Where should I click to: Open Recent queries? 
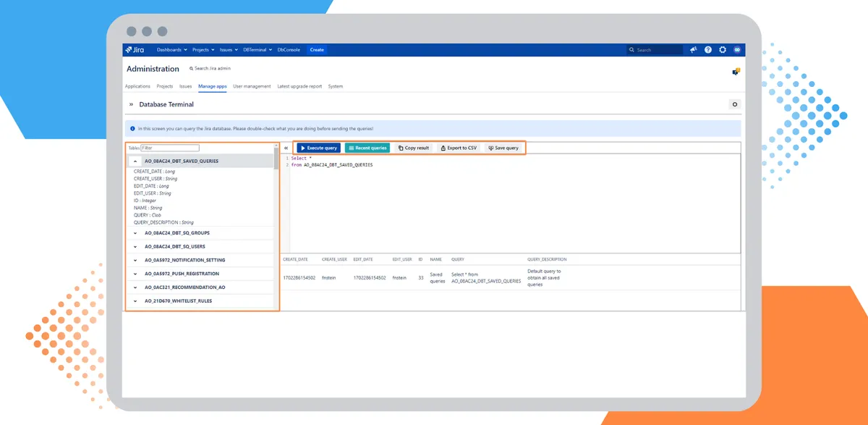[x=367, y=148]
